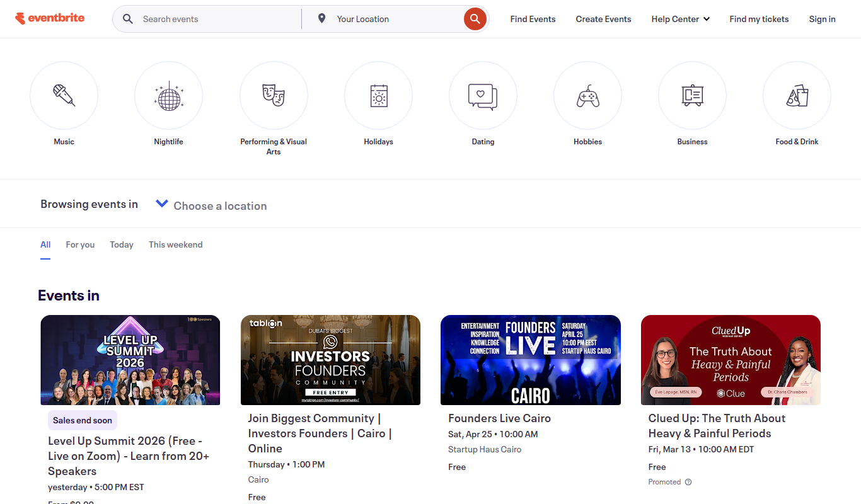Switch to the For you tab
This screenshot has width=861, height=504.
click(x=80, y=244)
